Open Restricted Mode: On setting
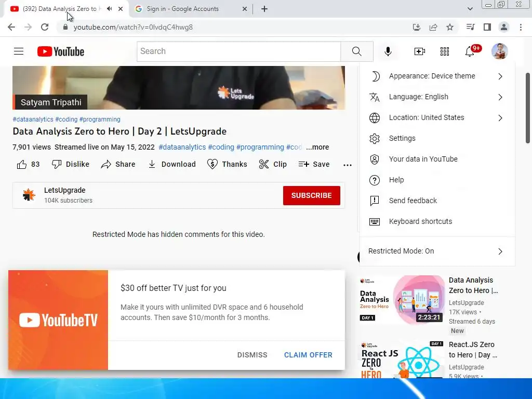Screen dimensions: 532x399 437,251
